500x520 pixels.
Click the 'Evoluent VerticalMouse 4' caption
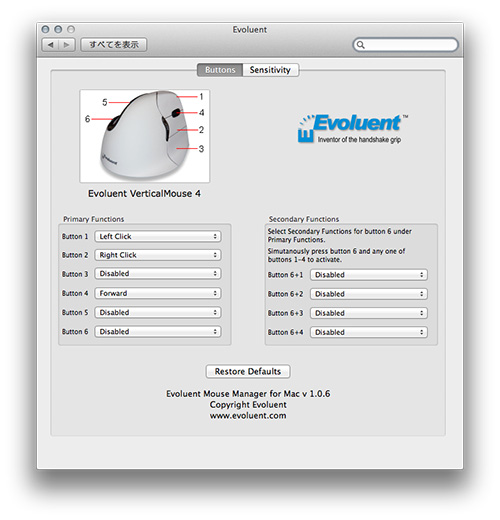coord(144,194)
